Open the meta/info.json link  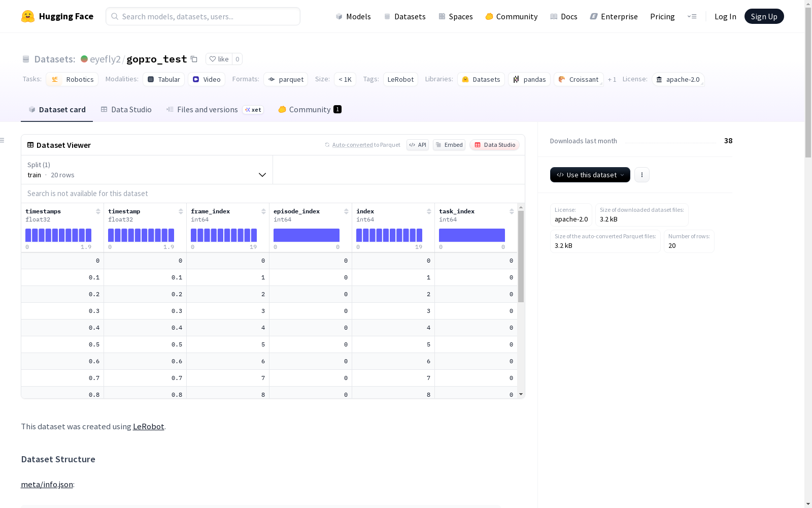(47, 484)
